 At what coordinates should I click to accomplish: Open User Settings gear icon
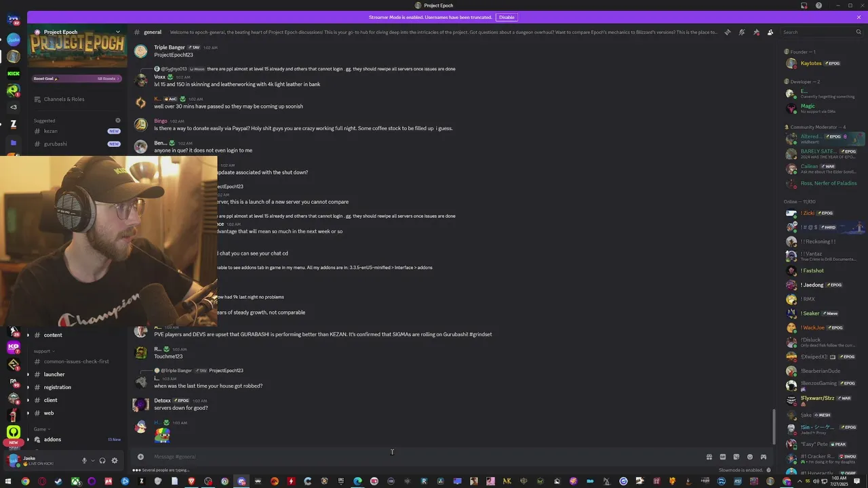[x=115, y=461]
